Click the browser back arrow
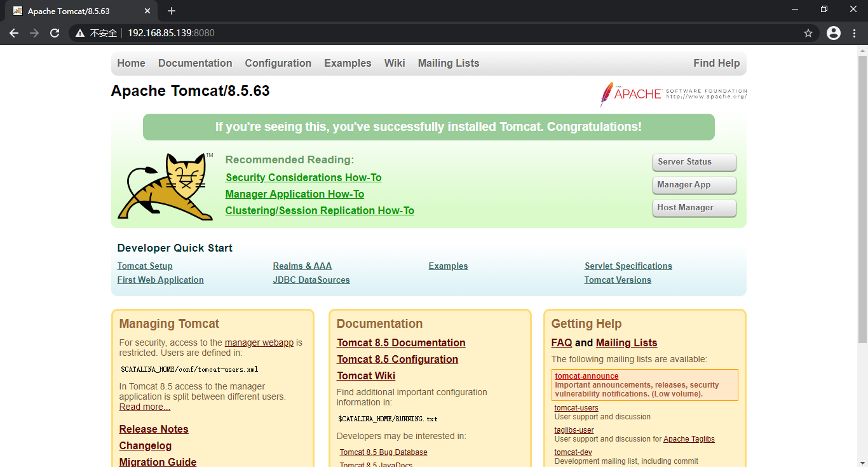Viewport: 868px width, 467px height. click(14, 33)
